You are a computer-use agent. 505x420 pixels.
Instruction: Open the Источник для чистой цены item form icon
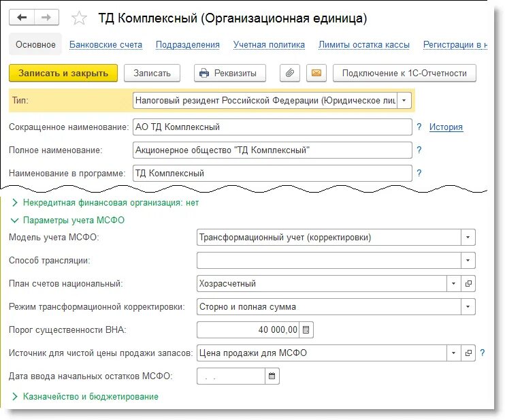[x=468, y=353]
